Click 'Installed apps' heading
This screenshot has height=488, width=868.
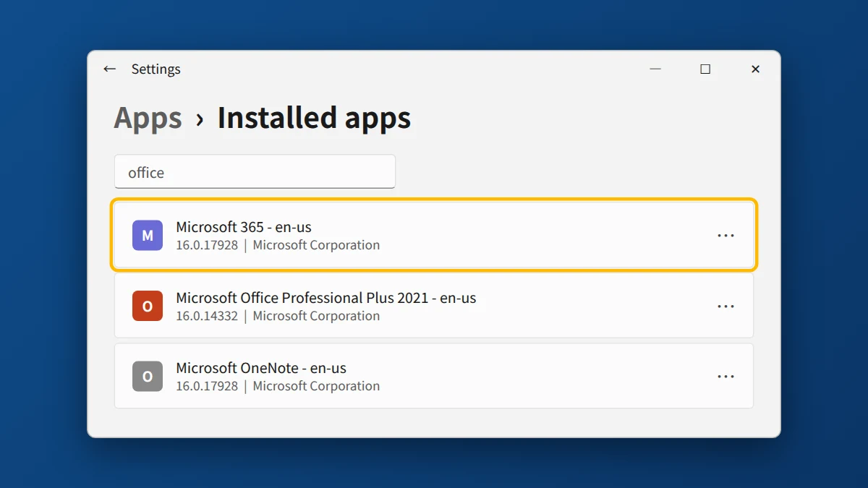coord(314,118)
